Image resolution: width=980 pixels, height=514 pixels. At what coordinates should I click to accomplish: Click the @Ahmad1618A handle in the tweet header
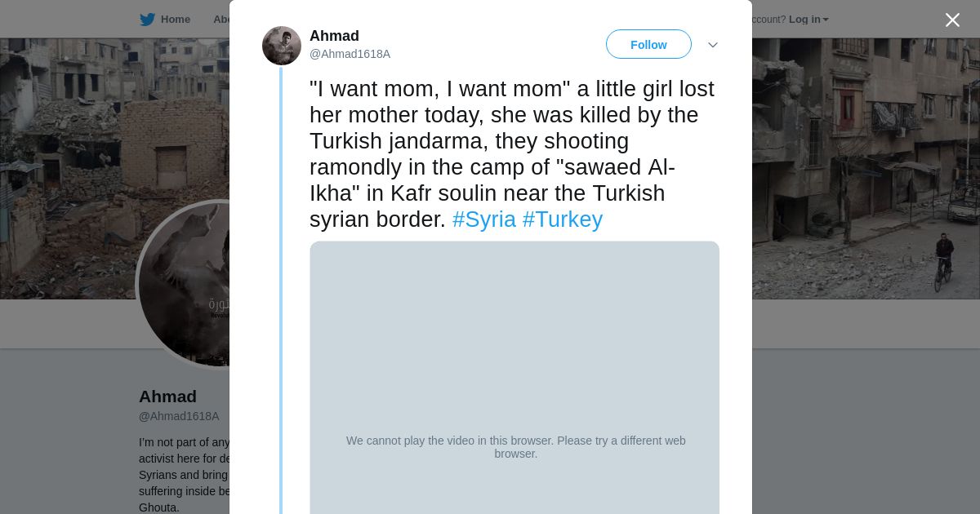tap(350, 54)
